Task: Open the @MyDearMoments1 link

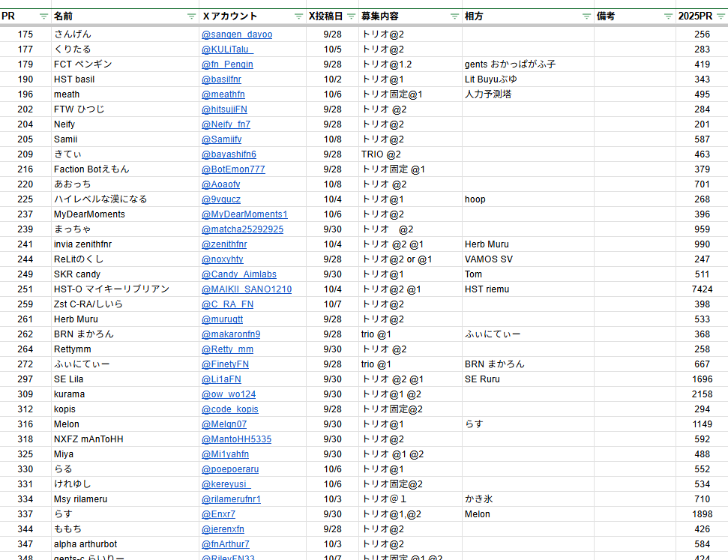Action: coord(244,214)
